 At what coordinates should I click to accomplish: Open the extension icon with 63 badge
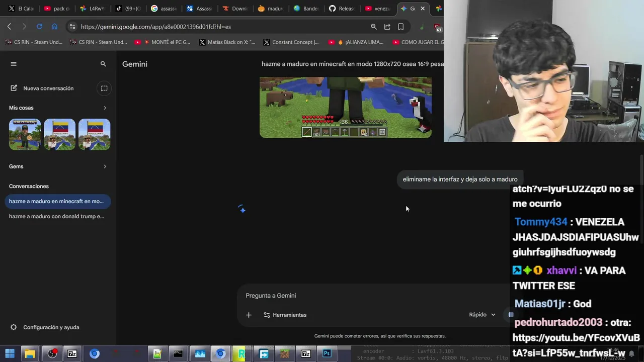(437, 28)
